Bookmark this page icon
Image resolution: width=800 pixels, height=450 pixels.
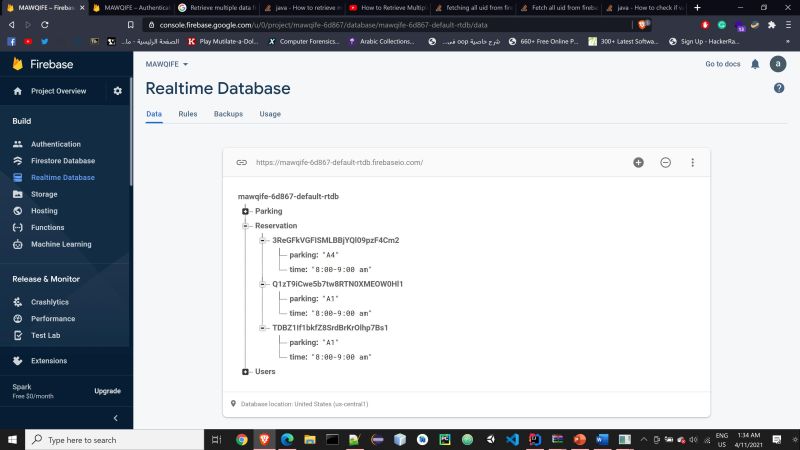[x=131, y=24]
